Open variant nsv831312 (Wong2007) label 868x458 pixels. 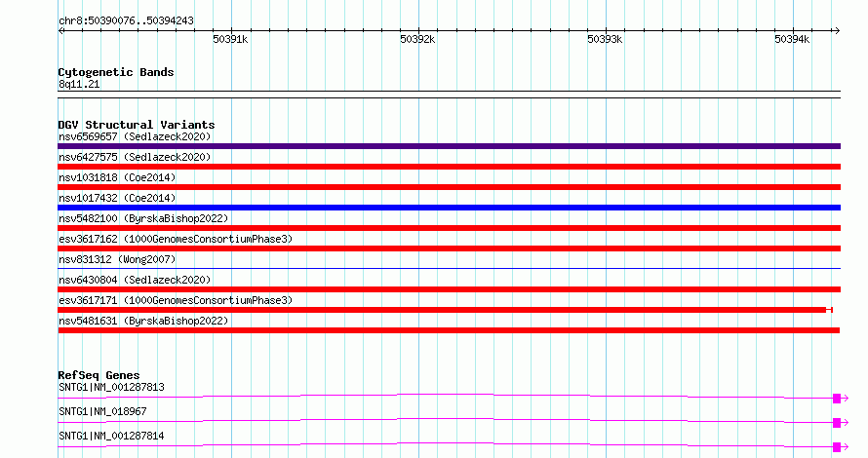(117, 259)
